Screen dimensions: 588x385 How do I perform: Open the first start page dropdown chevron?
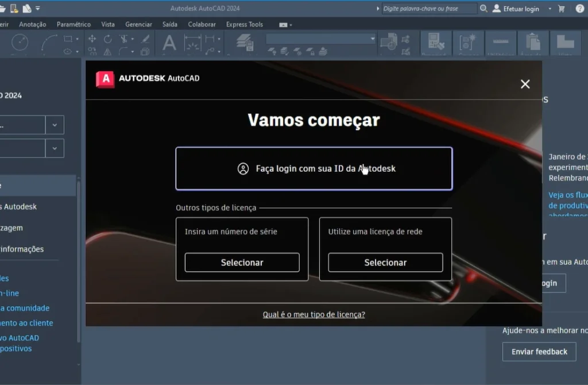tap(55, 125)
